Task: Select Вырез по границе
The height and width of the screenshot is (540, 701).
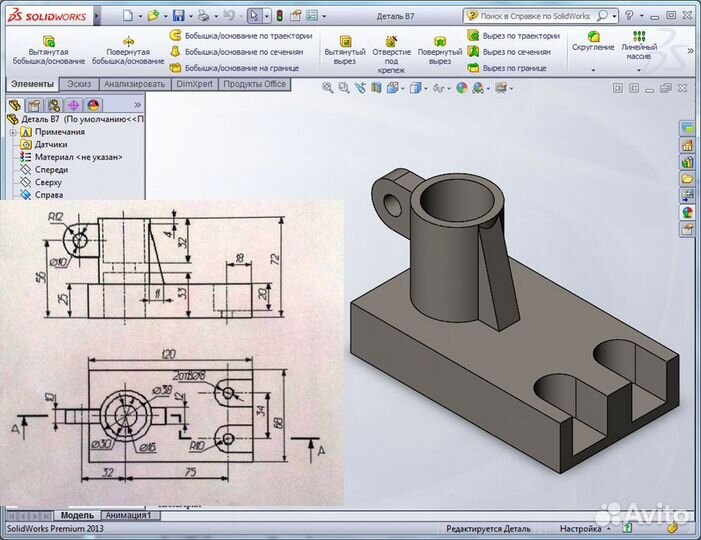Action: [x=507, y=68]
